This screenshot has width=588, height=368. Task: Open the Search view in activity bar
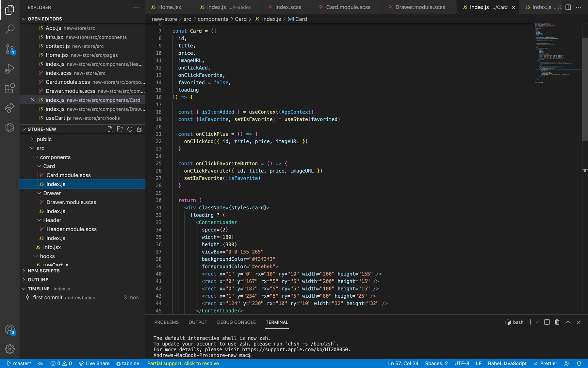tap(10, 29)
